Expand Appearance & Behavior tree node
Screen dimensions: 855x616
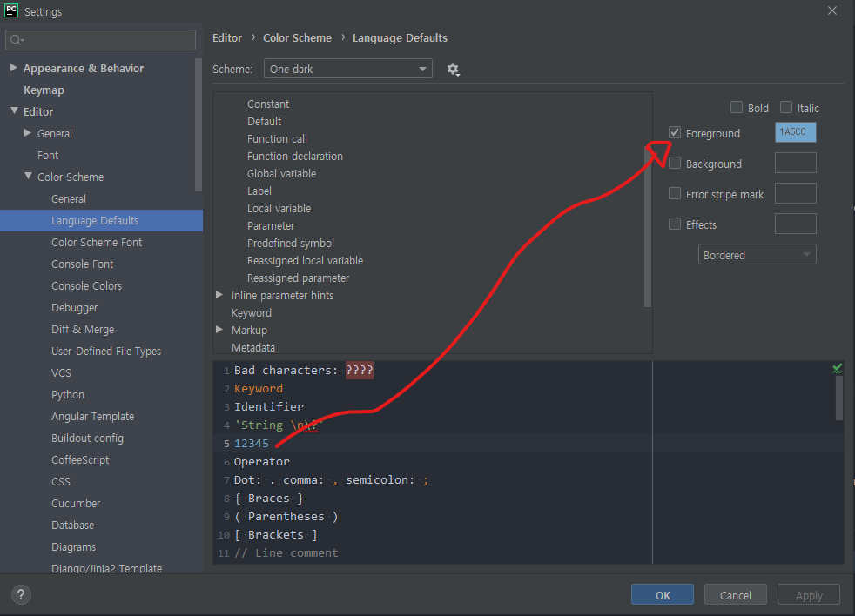point(14,68)
